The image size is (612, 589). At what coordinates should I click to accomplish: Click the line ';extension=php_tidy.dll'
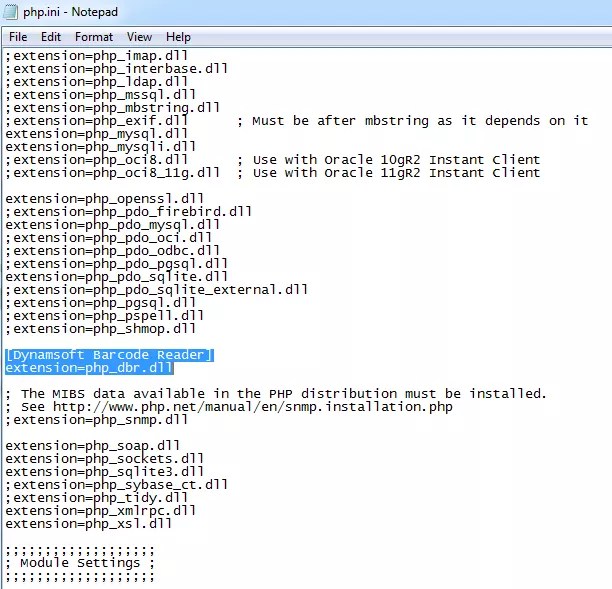(x=96, y=498)
